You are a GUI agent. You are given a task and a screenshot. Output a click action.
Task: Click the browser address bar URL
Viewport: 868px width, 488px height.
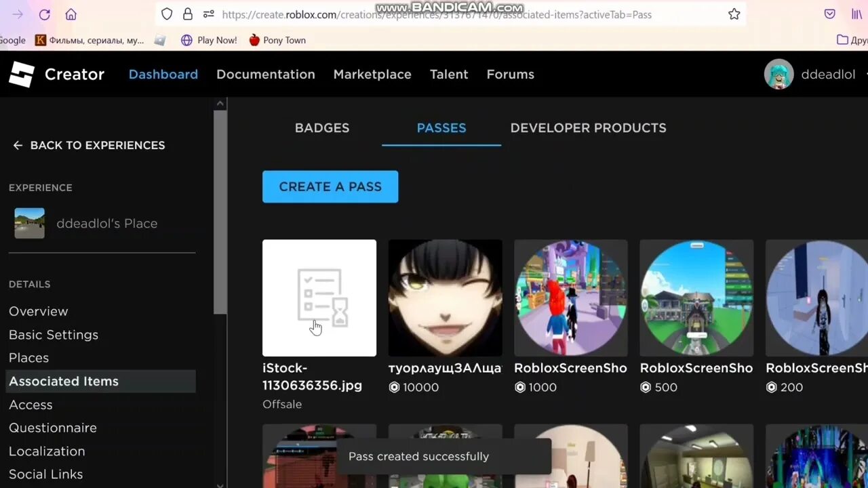(437, 14)
